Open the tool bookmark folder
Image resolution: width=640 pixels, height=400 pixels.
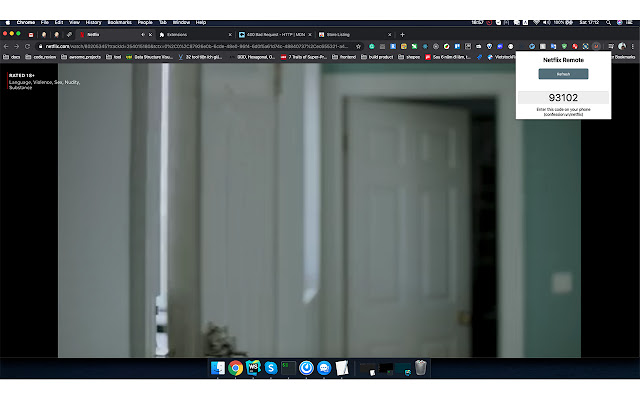113,57
